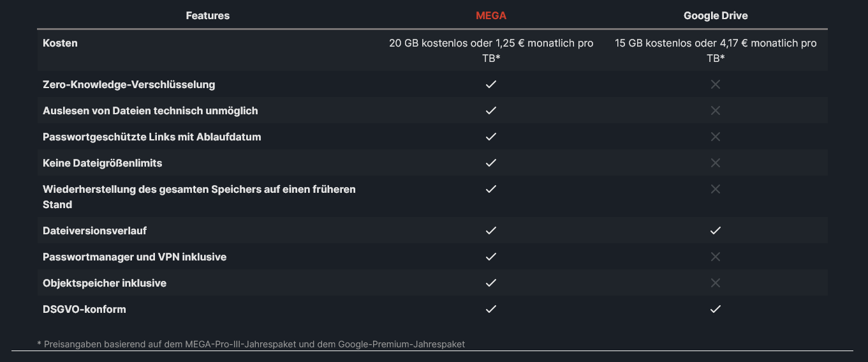The image size is (868, 362).
Task: Click the Features column header
Action: click(207, 15)
